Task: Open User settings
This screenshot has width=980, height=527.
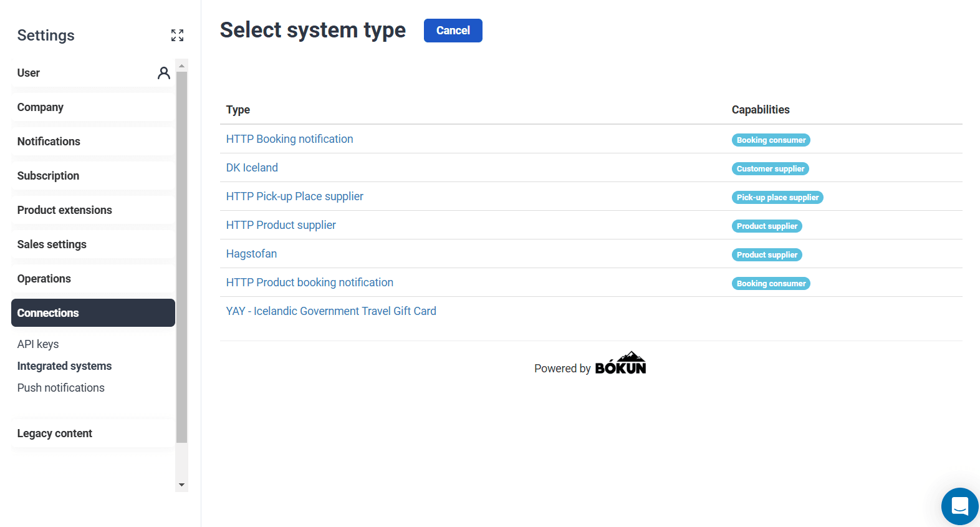Action: point(93,73)
